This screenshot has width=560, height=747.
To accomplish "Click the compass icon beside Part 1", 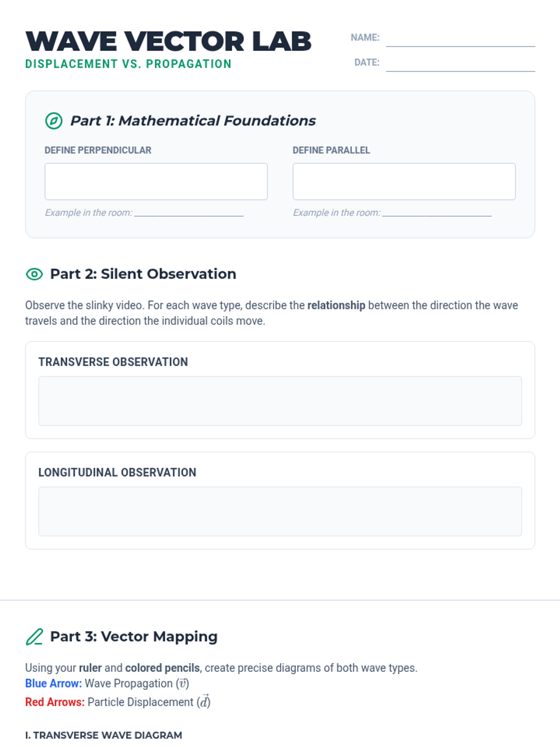I will pos(54,120).
